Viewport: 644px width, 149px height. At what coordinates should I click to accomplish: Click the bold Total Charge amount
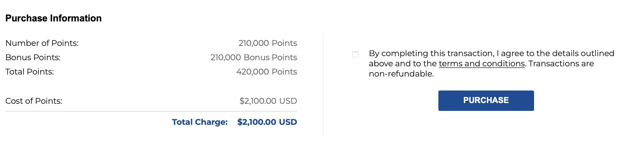[267, 122]
